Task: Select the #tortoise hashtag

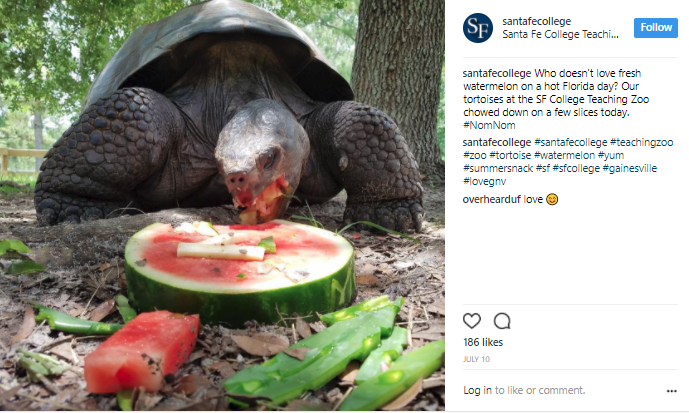Action: point(510,155)
